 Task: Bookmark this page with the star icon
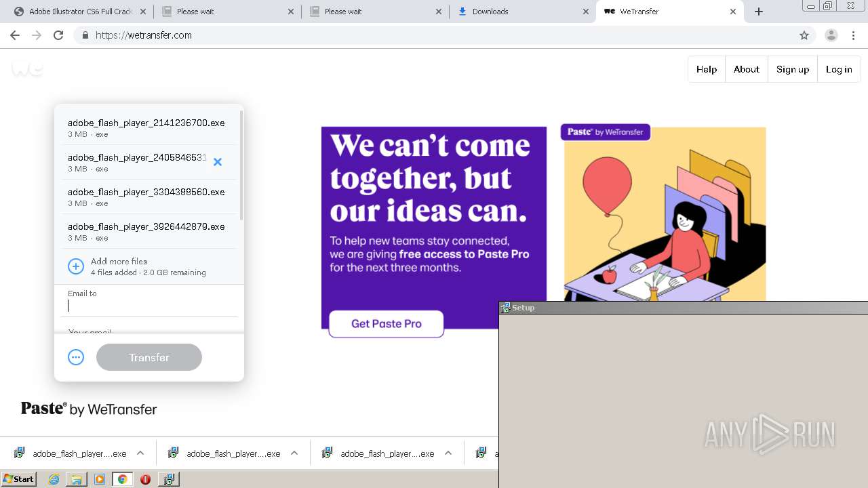pyautogui.click(x=804, y=35)
